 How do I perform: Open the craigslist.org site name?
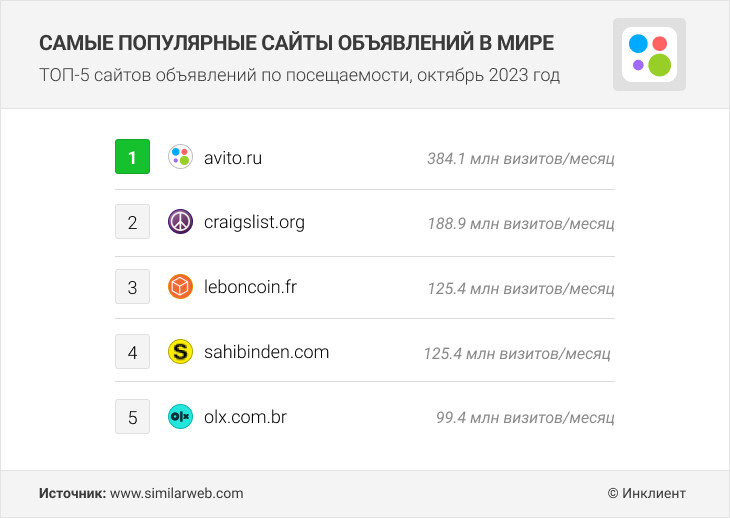click(x=254, y=222)
